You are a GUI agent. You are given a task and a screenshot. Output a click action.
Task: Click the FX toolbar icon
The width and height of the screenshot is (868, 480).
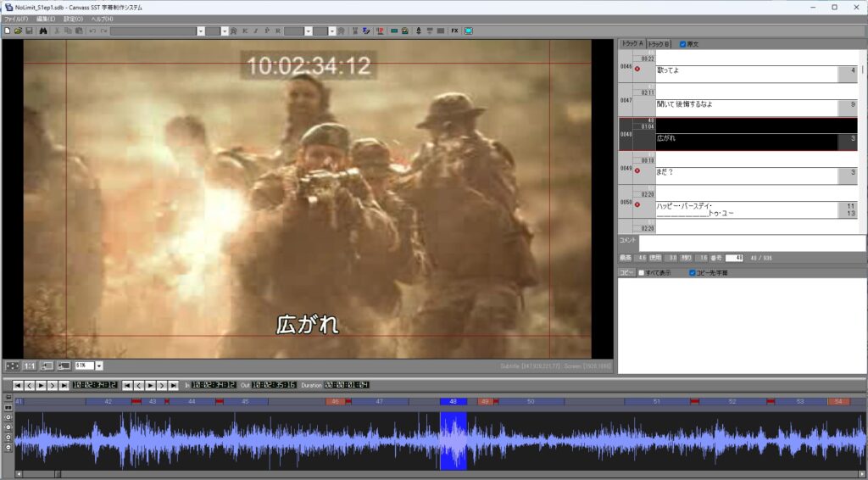pos(454,31)
